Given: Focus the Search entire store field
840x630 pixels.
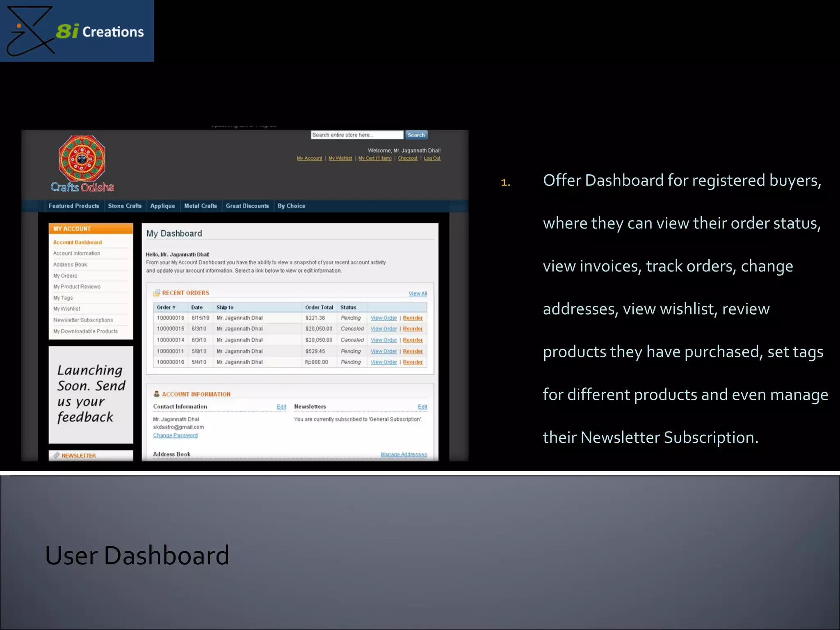Looking at the screenshot, I should pos(357,135).
